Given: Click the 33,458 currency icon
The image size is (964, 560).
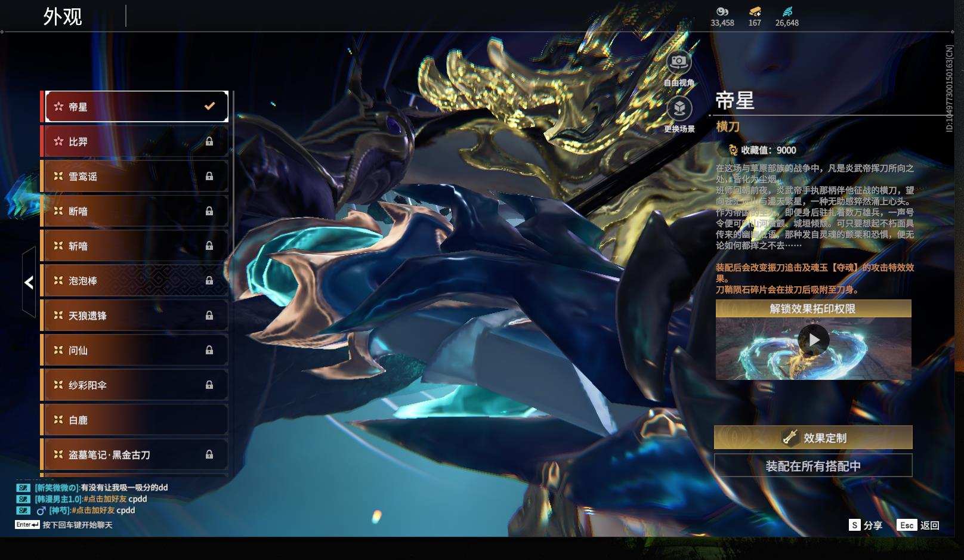Looking at the screenshot, I should (x=722, y=11).
